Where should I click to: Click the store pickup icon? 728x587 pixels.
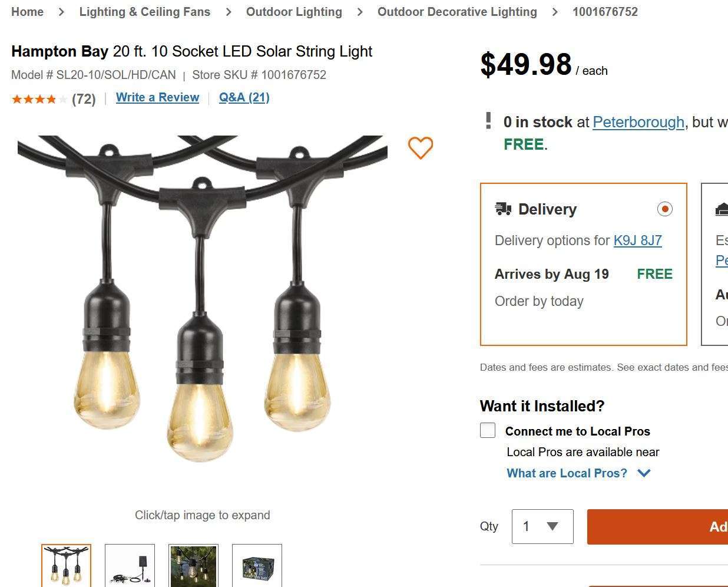[x=721, y=209]
